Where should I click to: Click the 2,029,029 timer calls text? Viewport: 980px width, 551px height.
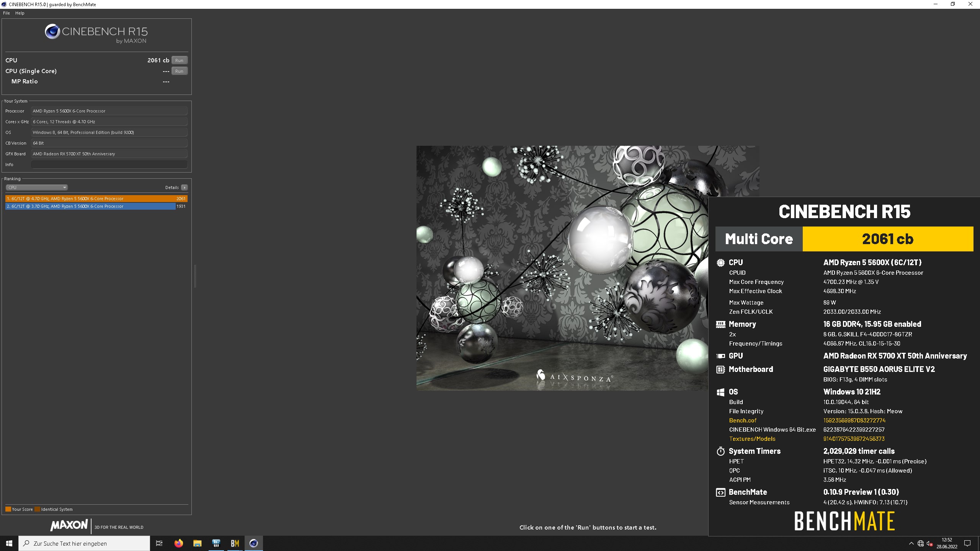coord(859,451)
